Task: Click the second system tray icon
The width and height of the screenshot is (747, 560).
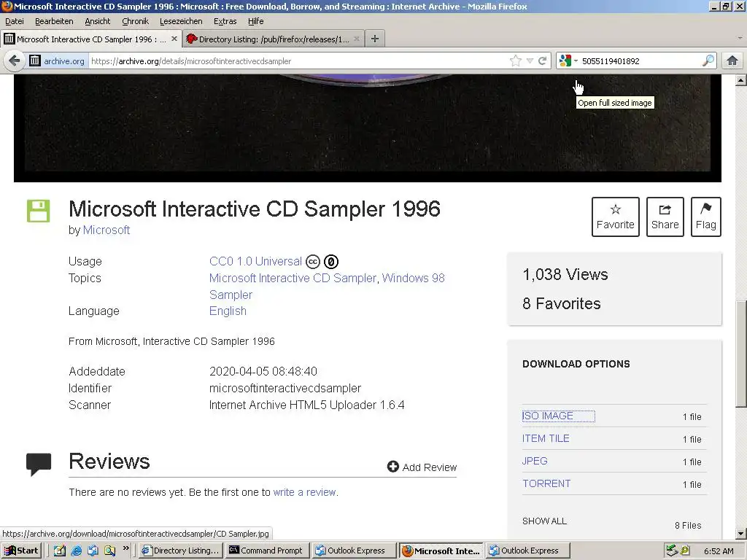Action: (x=685, y=551)
